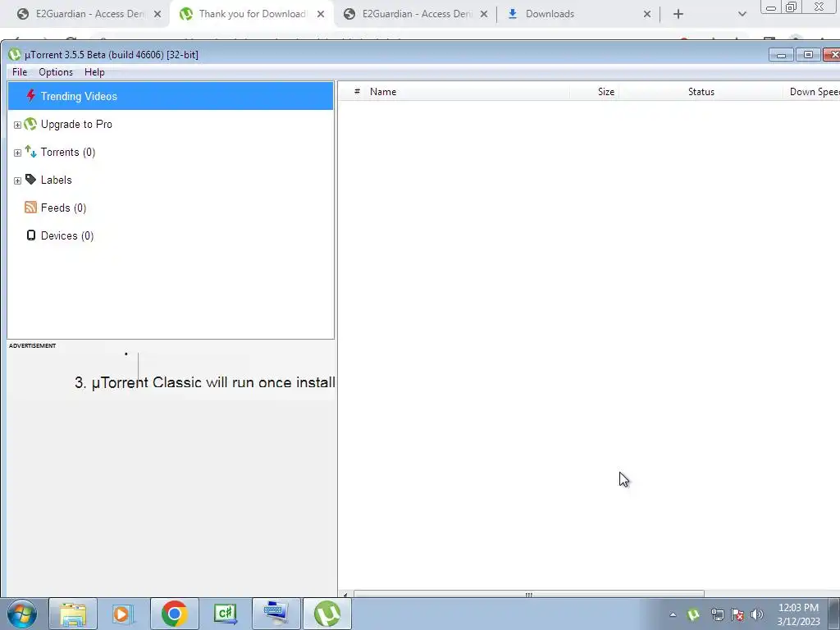Click the taskbar clock showing 12:03 PM
840x630 pixels.
point(798,614)
